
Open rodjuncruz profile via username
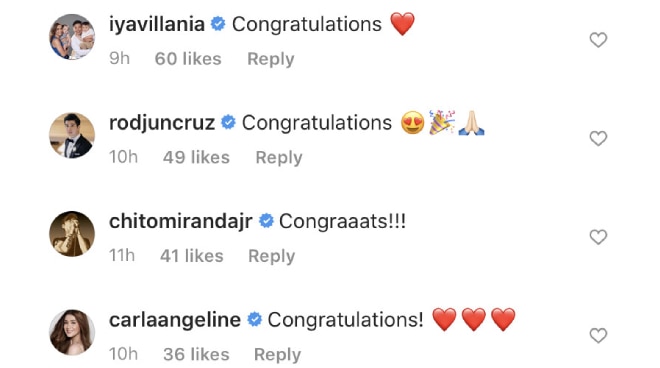(162, 123)
